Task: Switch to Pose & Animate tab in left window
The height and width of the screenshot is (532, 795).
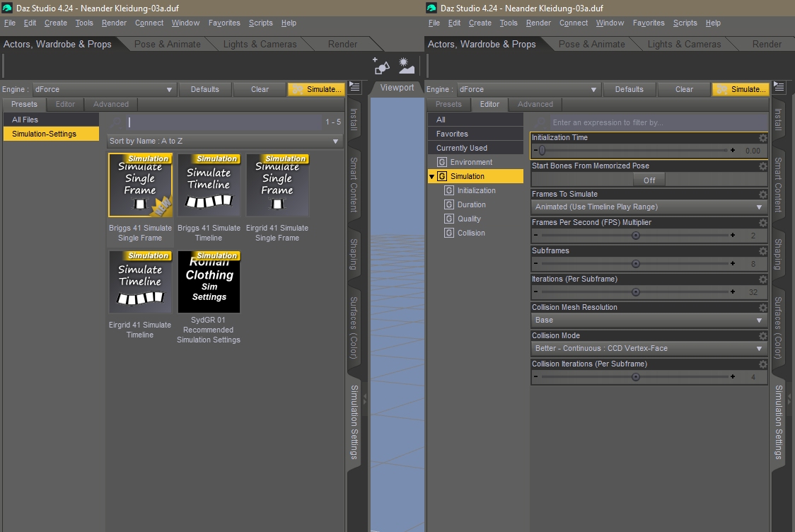Action: pyautogui.click(x=168, y=44)
